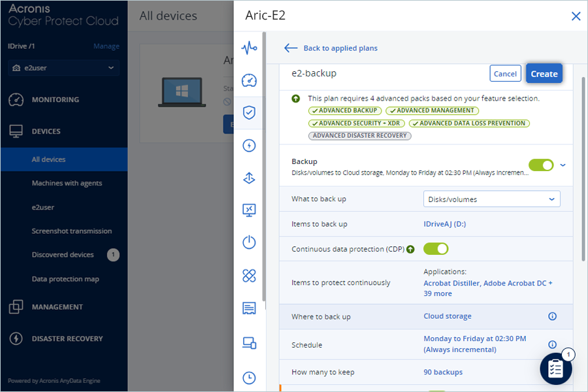Expand the Backup section chevron
Screen dimensions: 588x392
(x=563, y=165)
